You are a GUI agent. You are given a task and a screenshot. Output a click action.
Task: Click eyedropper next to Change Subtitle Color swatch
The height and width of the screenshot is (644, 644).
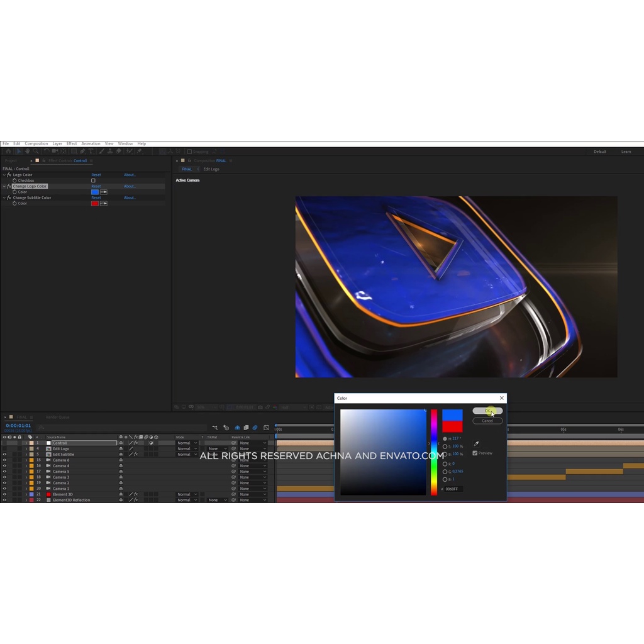click(x=104, y=203)
